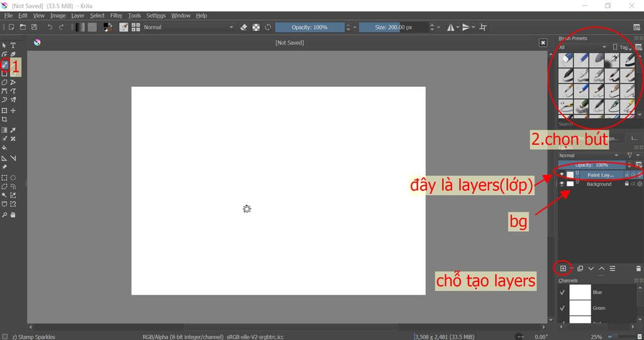Select the Crop tool
Image resolution: width=644 pixels, height=340 pixels.
coord(4,120)
